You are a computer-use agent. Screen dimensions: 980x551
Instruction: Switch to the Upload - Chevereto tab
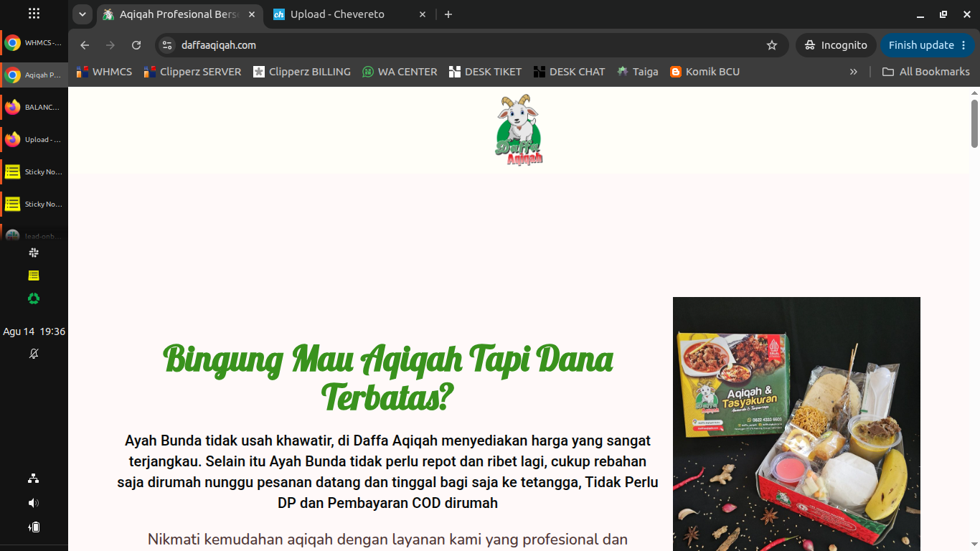click(350, 14)
